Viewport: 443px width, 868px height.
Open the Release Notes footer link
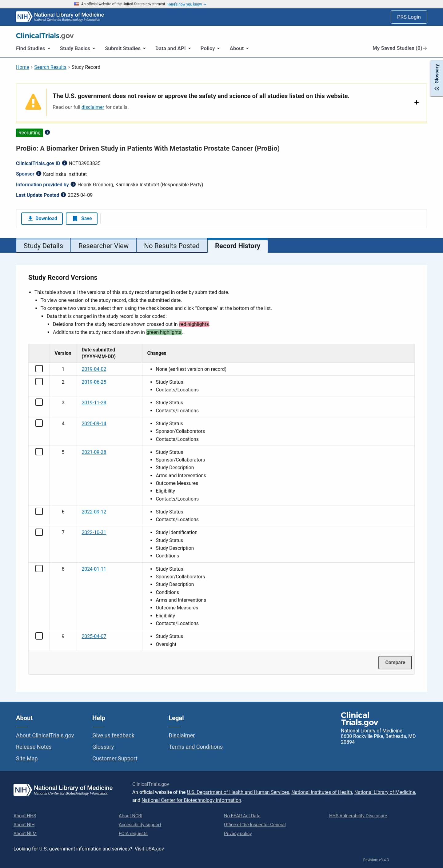(x=34, y=747)
